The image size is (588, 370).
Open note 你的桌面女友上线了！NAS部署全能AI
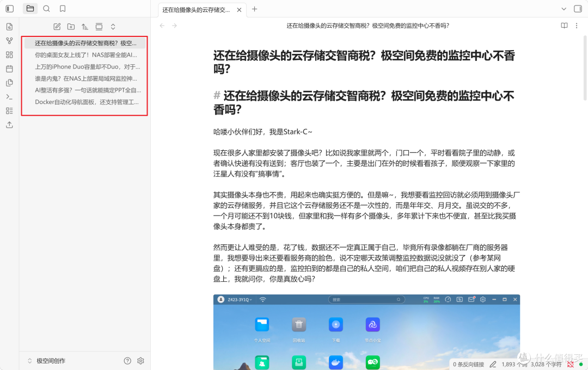pos(85,55)
